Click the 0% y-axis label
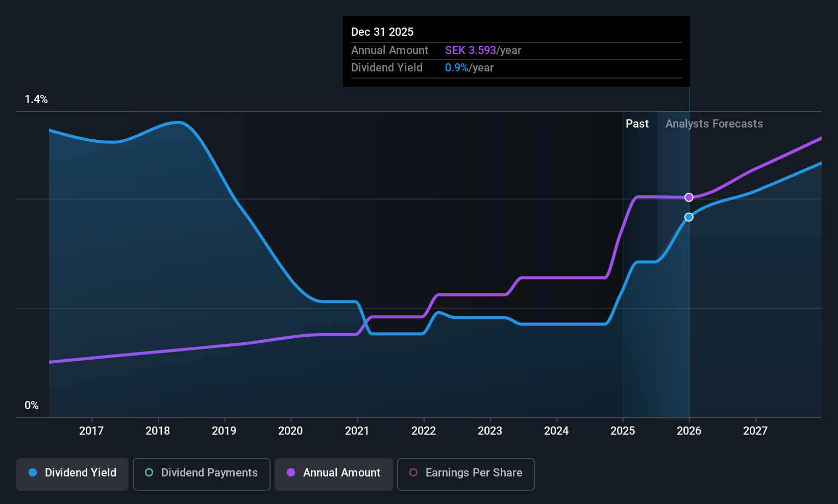Image resolution: width=838 pixels, height=504 pixels. [32, 406]
